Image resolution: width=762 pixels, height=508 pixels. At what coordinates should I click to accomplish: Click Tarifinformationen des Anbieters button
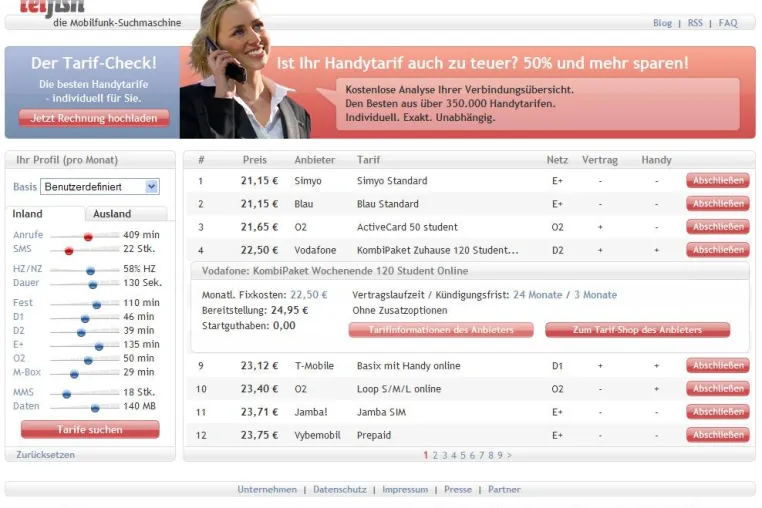pos(441,330)
